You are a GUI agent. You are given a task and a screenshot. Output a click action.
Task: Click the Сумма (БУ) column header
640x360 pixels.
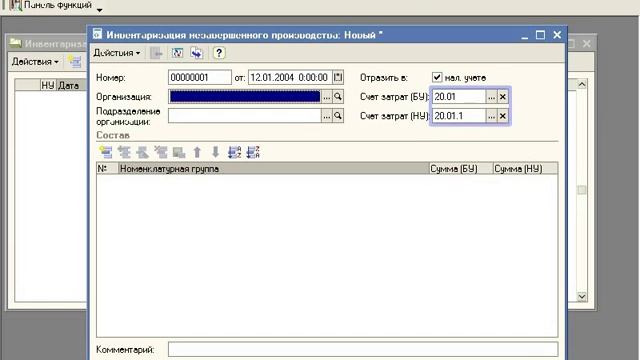[461, 169]
